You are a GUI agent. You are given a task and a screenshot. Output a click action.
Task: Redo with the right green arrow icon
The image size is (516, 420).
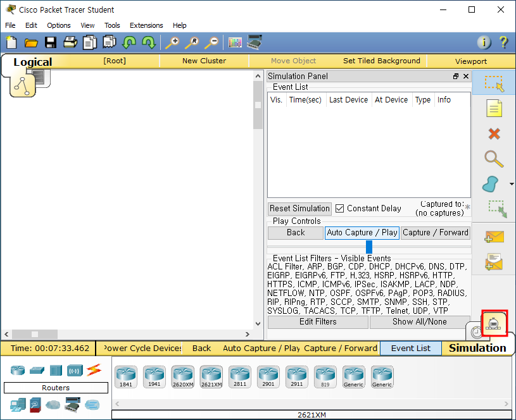[x=149, y=42]
